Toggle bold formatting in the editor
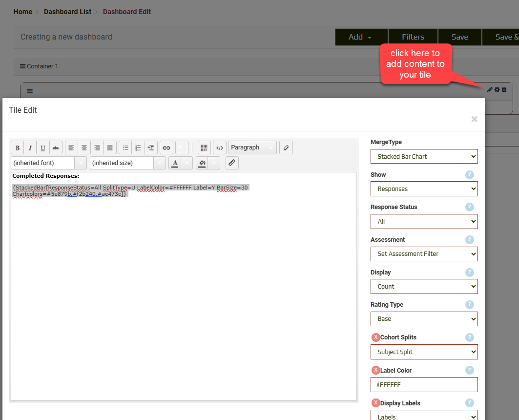Viewport: 519px width, 420px height. point(18,147)
